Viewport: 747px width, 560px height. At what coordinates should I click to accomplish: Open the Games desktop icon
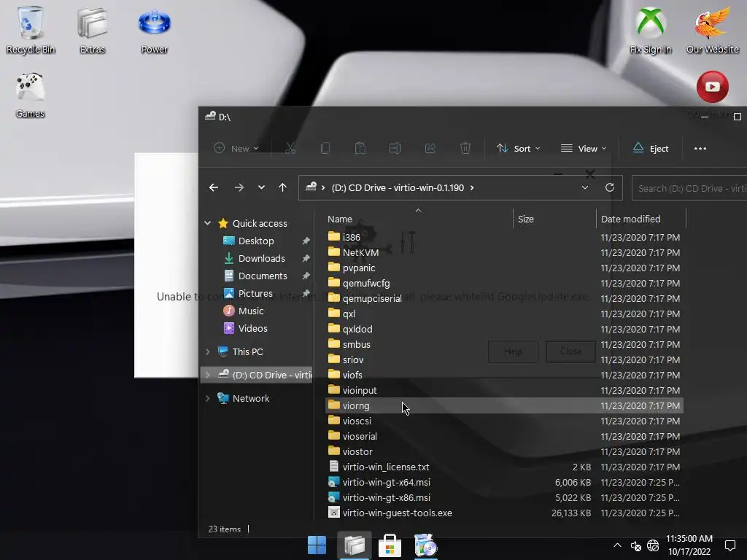pyautogui.click(x=31, y=94)
